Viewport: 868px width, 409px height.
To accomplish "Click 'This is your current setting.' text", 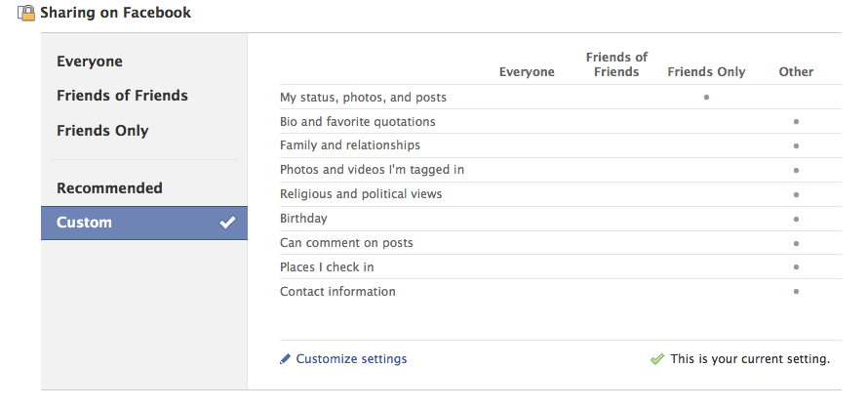I will [x=750, y=359].
